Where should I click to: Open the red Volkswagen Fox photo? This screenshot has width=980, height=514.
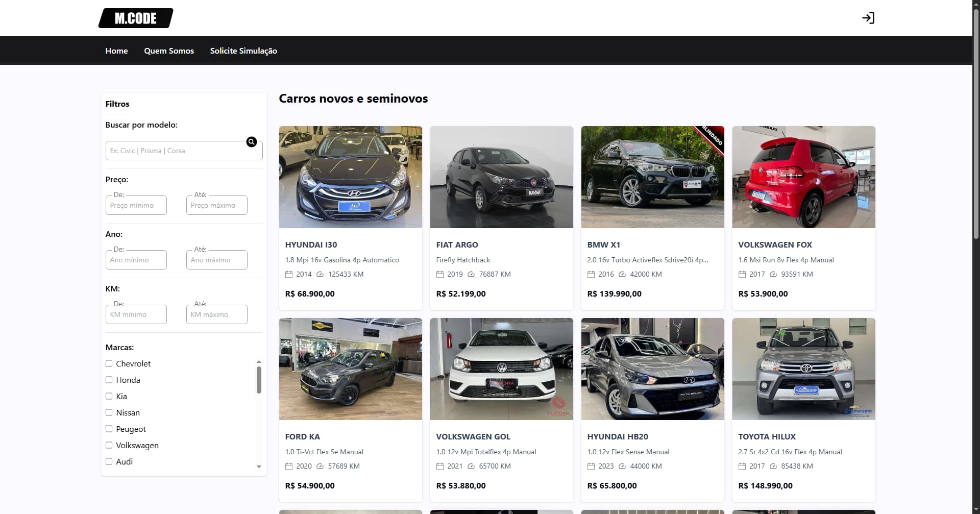click(803, 177)
